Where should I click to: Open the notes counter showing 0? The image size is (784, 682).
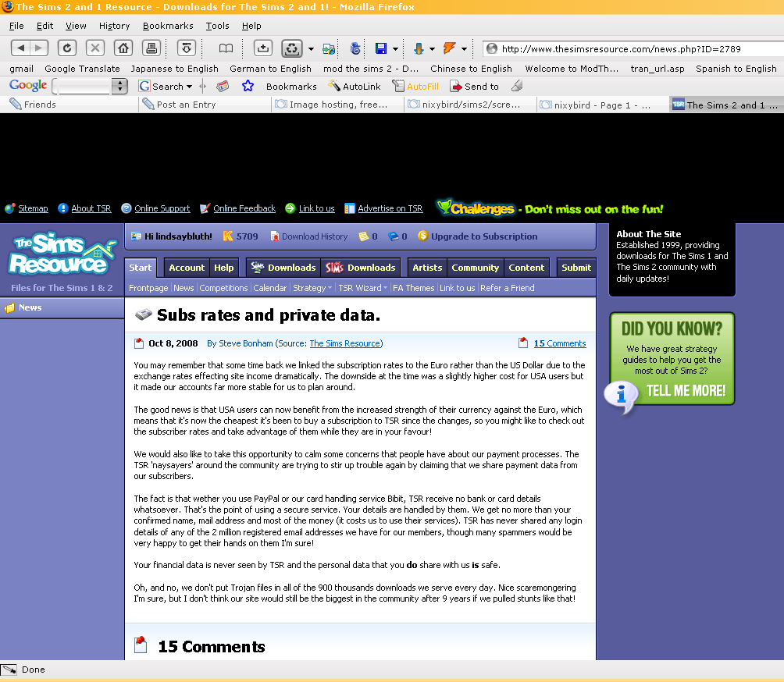click(368, 236)
